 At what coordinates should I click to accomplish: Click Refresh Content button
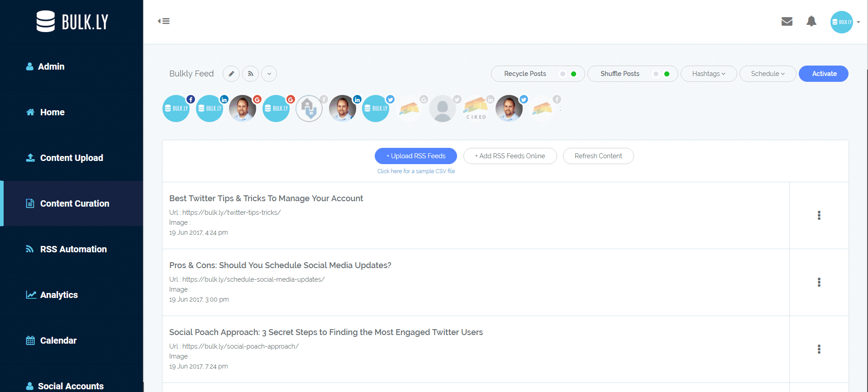pyautogui.click(x=598, y=156)
